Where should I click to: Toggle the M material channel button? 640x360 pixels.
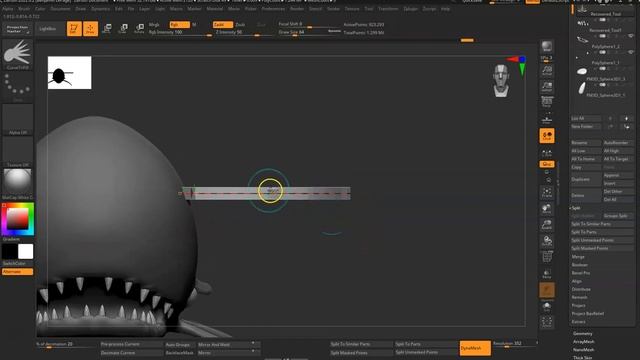point(194,24)
